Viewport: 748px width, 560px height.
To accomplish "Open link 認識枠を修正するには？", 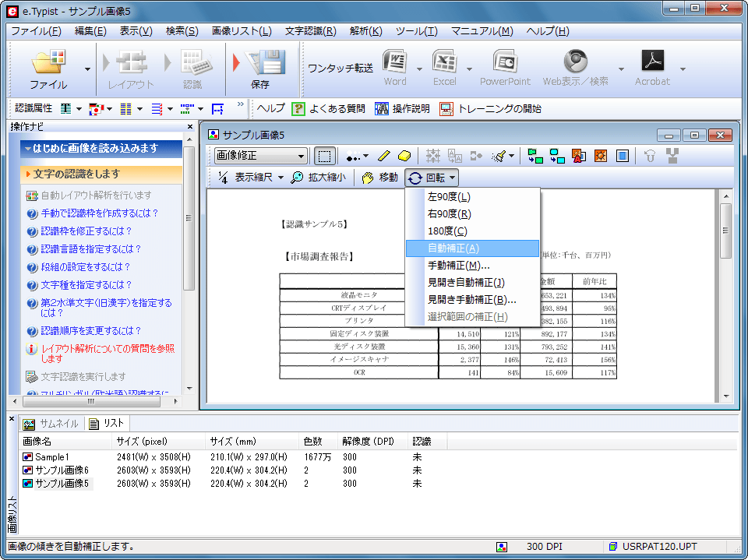I will pyautogui.click(x=86, y=231).
